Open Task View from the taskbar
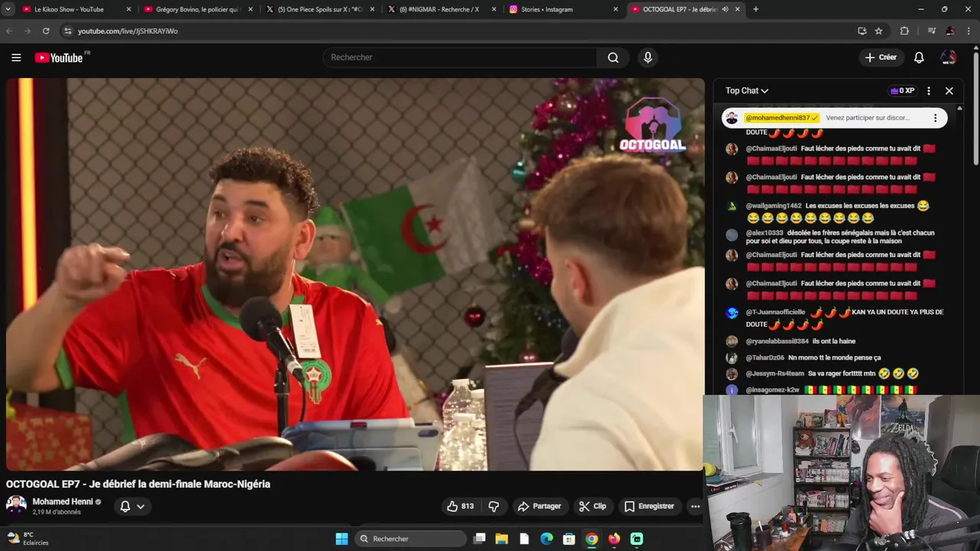 click(479, 539)
